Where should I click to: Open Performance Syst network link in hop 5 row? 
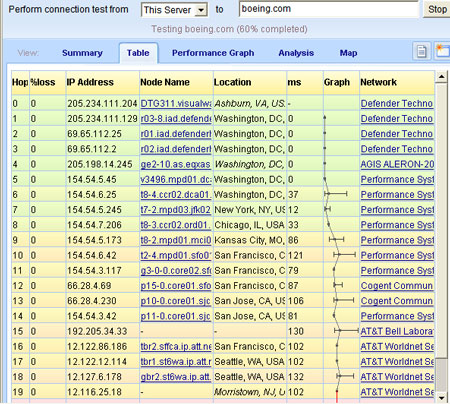click(x=397, y=180)
